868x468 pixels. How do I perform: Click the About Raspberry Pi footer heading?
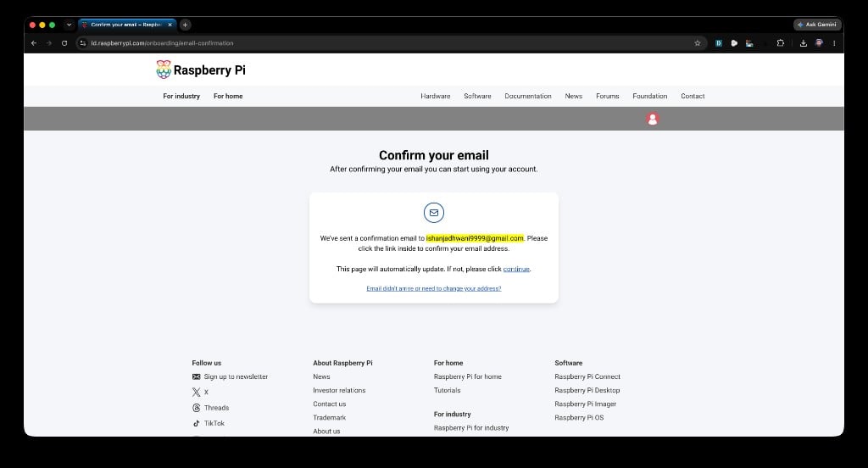tap(342, 364)
